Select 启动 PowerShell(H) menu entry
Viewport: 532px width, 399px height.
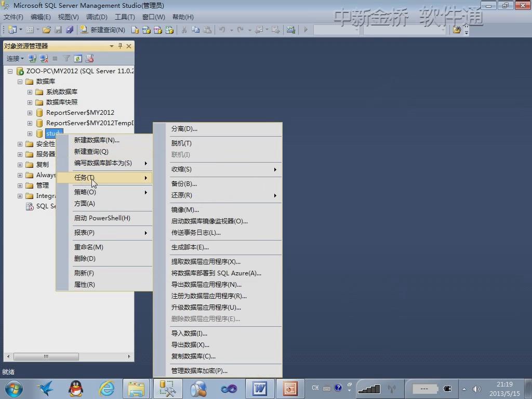[104, 218]
